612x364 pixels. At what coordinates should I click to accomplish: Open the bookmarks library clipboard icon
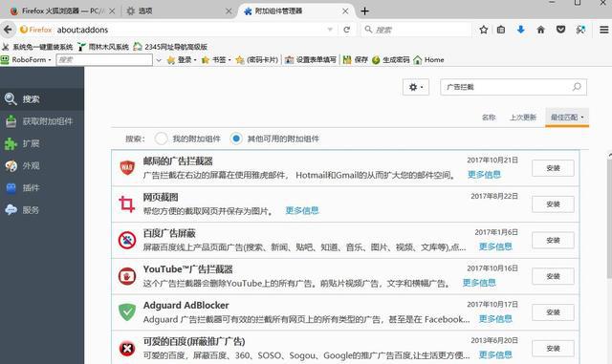[x=501, y=30]
